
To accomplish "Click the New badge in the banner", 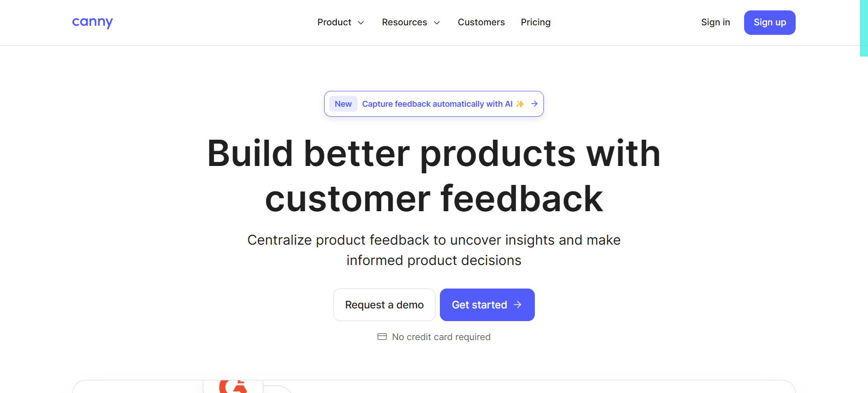I will coord(343,104).
